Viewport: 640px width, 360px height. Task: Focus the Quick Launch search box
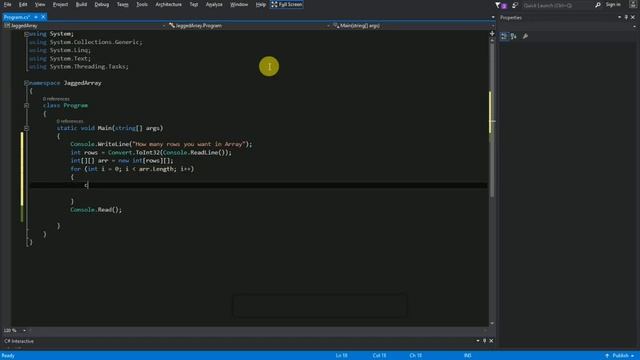click(557, 5)
